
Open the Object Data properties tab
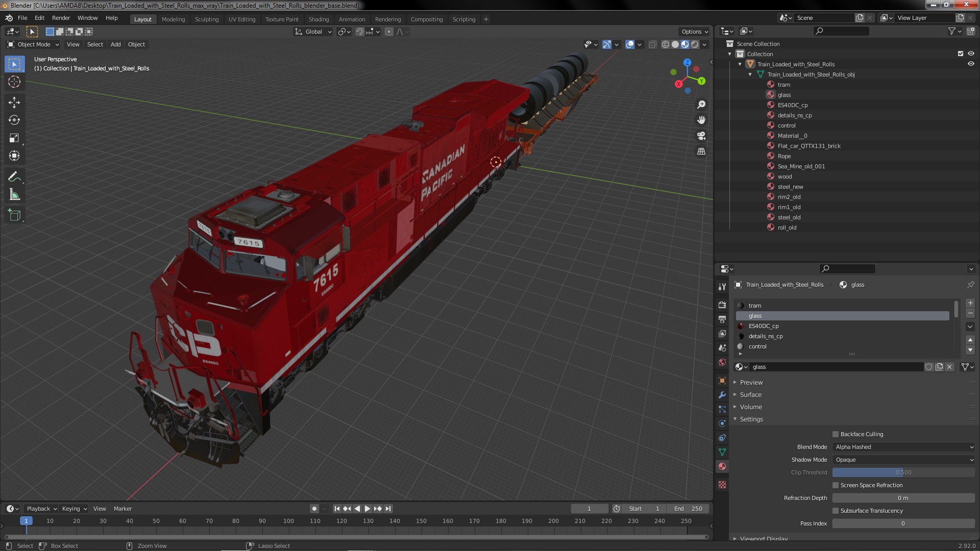click(x=722, y=452)
